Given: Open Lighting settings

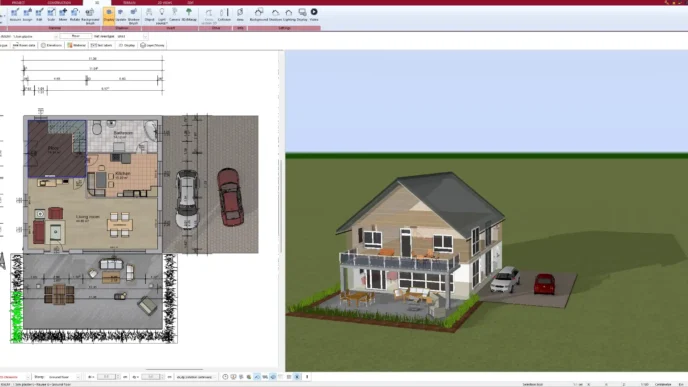Looking at the screenshot, I should point(289,14).
